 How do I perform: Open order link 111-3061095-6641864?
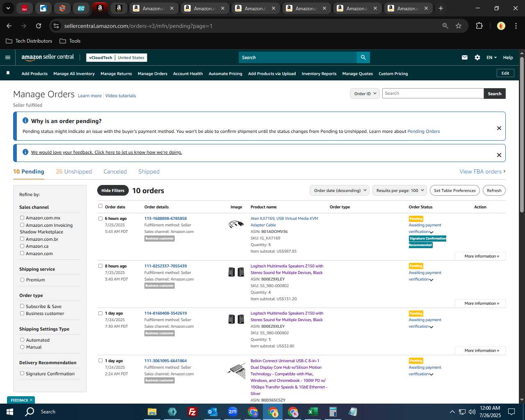(x=165, y=361)
